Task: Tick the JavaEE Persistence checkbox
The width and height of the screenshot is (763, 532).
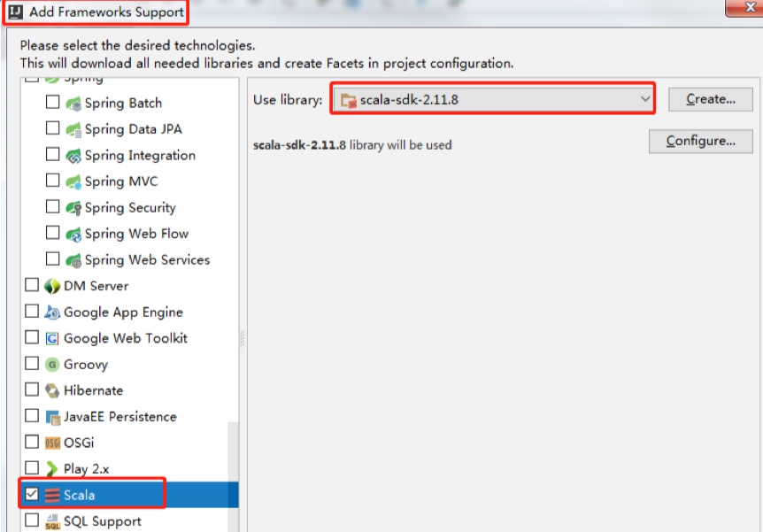Action: click(x=32, y=416)
